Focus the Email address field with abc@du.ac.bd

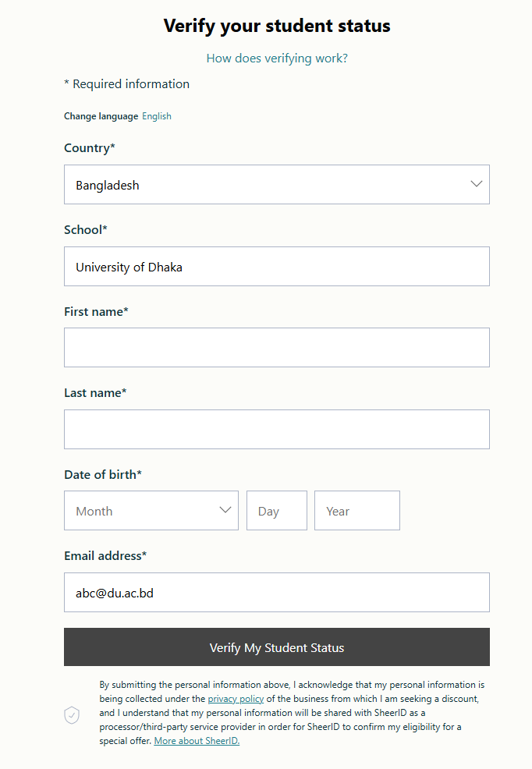276,593
